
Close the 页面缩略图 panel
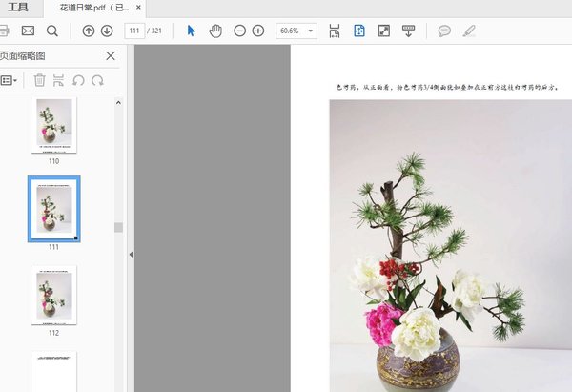111,56
